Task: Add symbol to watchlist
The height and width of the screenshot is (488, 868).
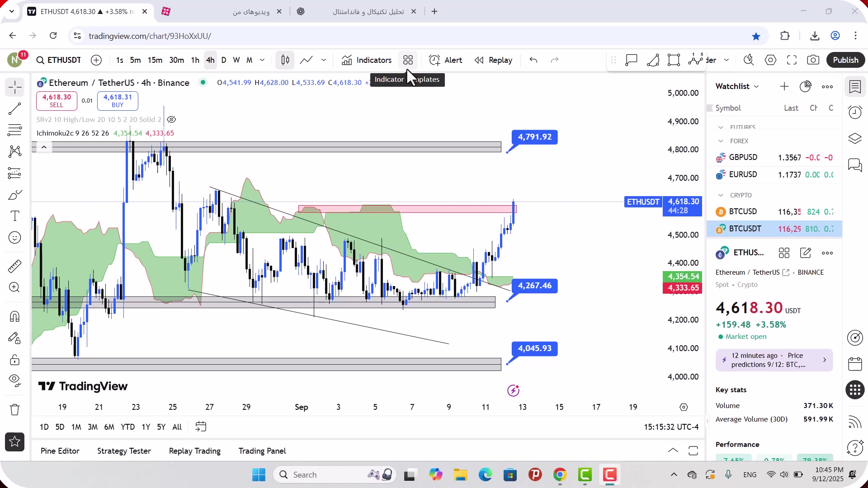Action: [x=784, y=86]
